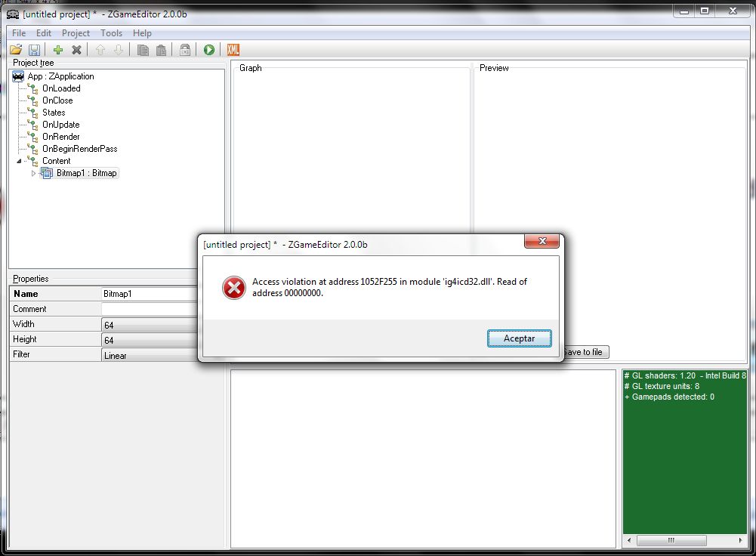Save project floppy disk icon

click(x=34, y=50)
